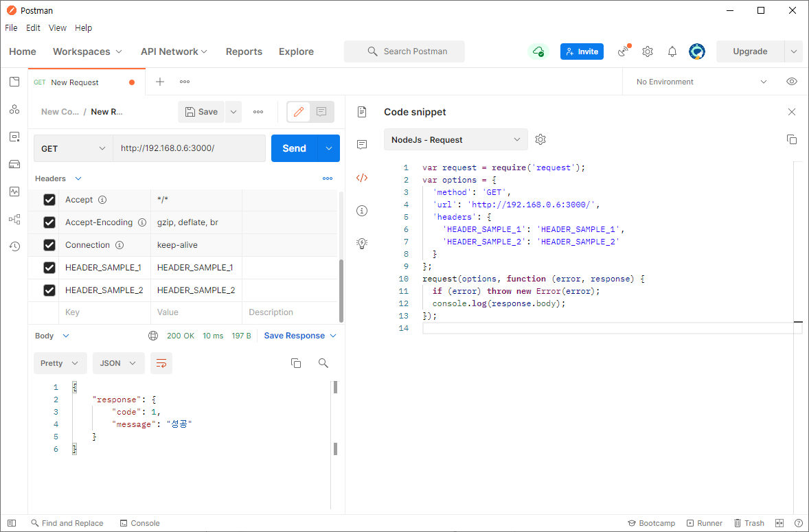Viewport: 809px width, 532px height.
Task: Open Code snippet icon in right panel
Action: (362, 178)
